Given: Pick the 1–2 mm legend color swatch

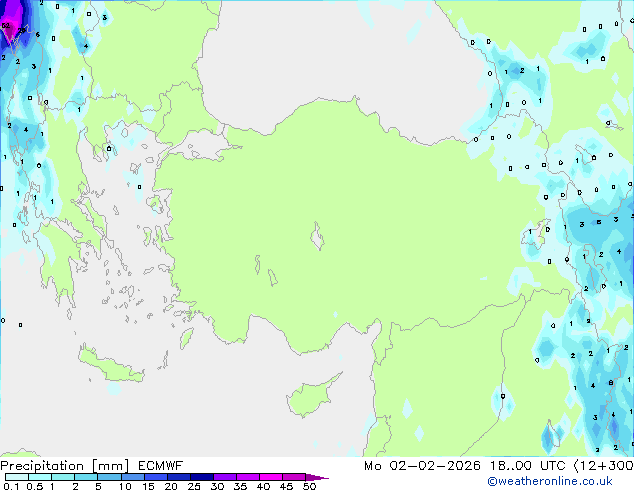Looking at the screenshot, I should [63, 477].
